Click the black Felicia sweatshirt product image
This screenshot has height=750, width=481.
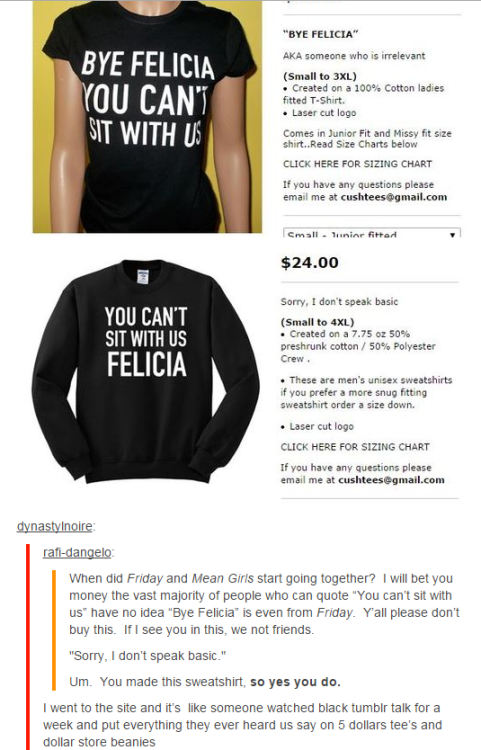tap(146, 372)
